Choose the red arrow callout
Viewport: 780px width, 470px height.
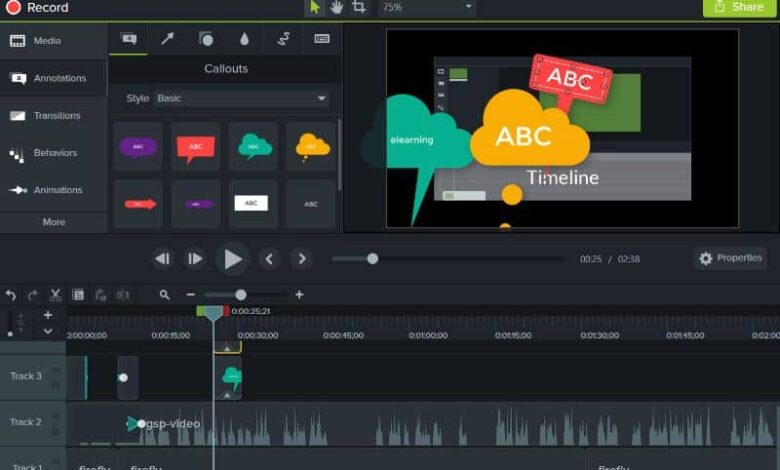[138, 204]
